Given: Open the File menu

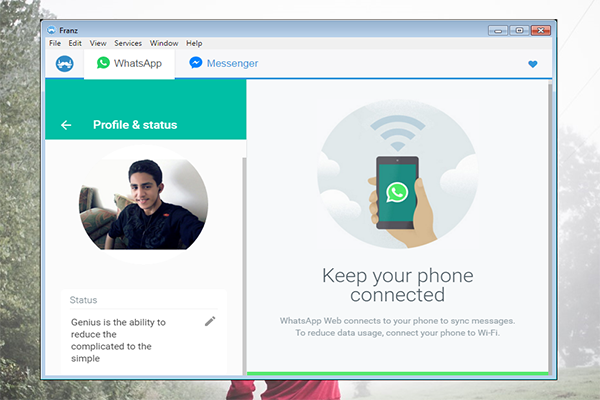Looking at the screenshot, I should tap(55, 43).
